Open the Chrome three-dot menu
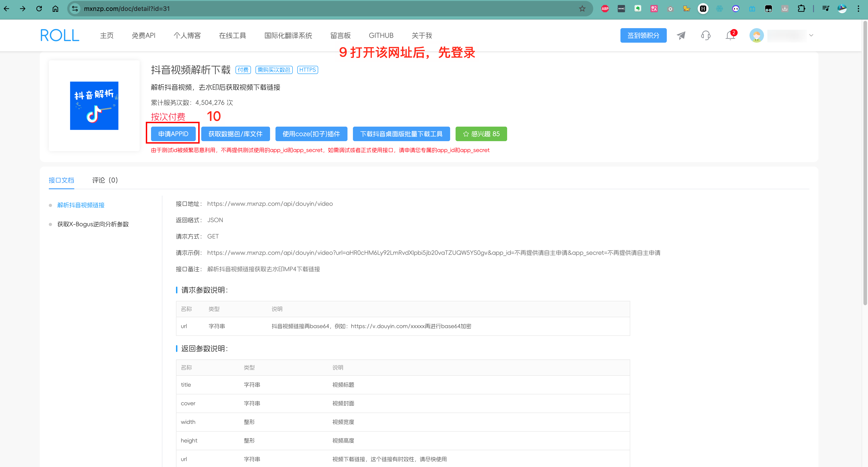 pyautogui.click(x=858, y=9)
